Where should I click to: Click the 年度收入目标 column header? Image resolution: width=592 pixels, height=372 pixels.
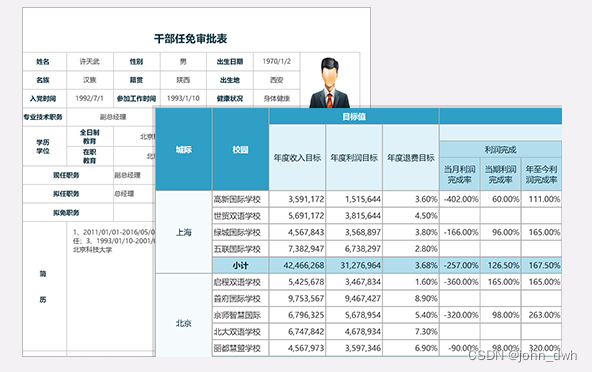point(297,157)
